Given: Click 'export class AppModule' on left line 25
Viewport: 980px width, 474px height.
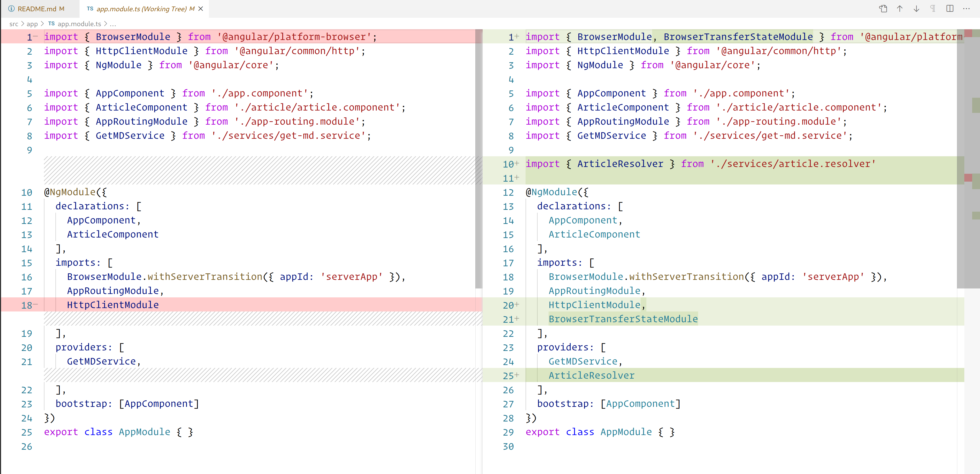Looking at the screenshot, I should tap(118, 432).
